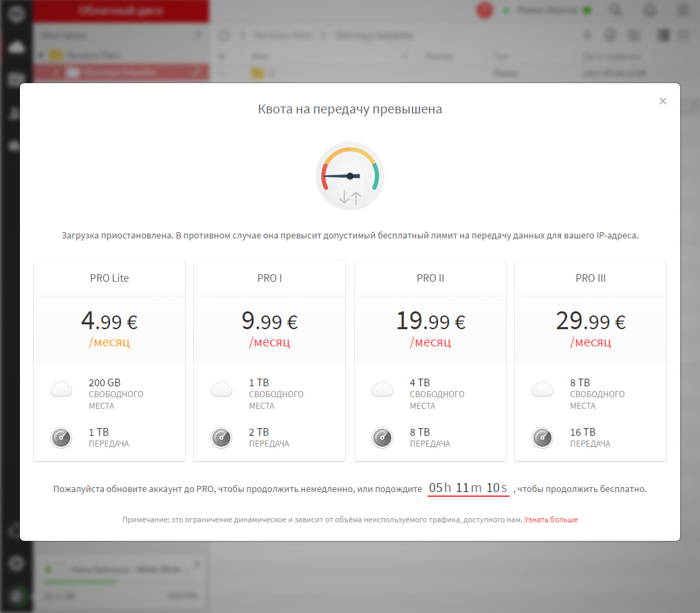Open settings gear in background sidebar
Screen dimensions: 700x613
17,564
